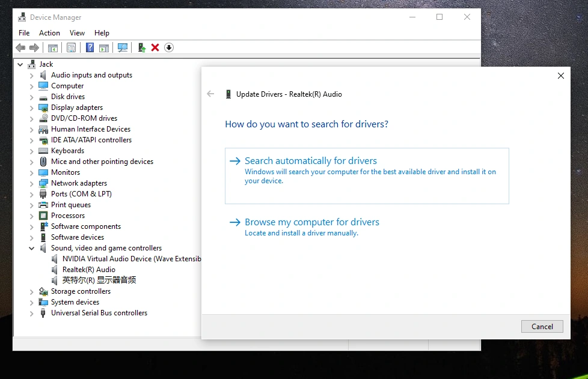Click the Universal Serial Bus controllers icon
The width and height of the screenshot is (588, 379).
[43, 313]
